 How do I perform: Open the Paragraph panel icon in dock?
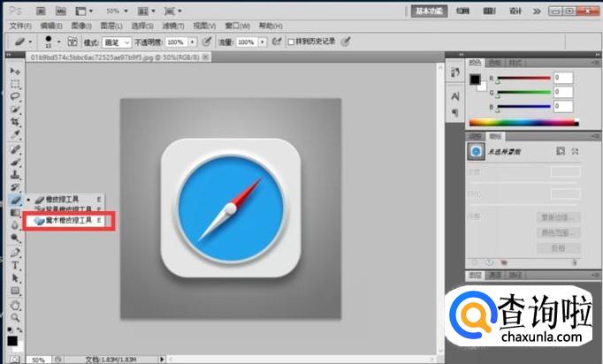455,112
